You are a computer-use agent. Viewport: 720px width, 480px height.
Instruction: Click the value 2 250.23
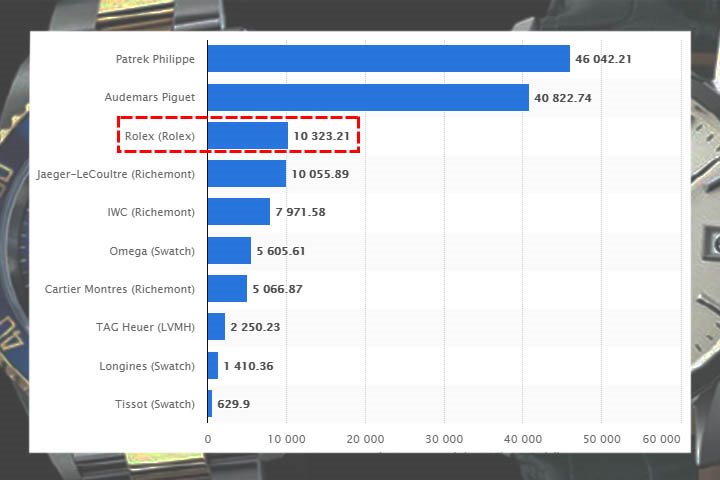255,327
